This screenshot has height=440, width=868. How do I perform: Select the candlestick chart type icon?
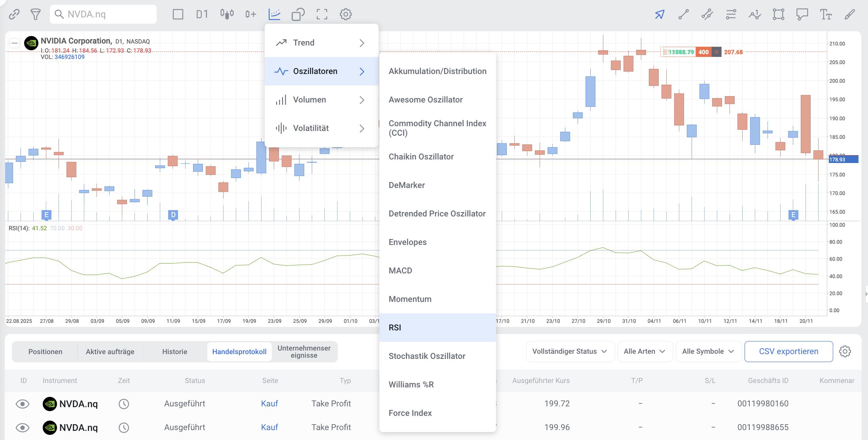[x=227, y=15]
